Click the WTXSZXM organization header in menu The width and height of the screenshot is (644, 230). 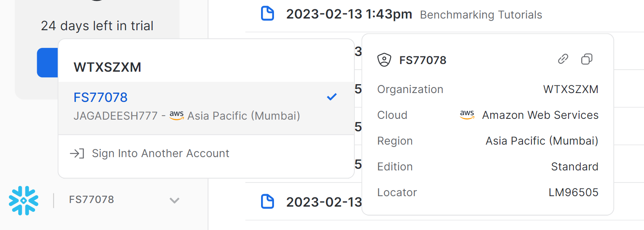point(107,67)
